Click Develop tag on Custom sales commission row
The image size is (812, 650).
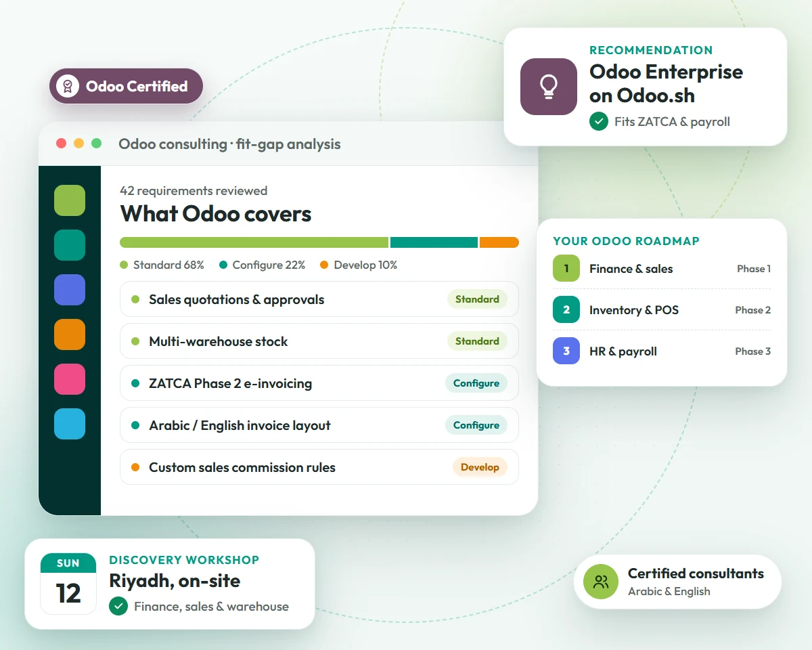480,467
